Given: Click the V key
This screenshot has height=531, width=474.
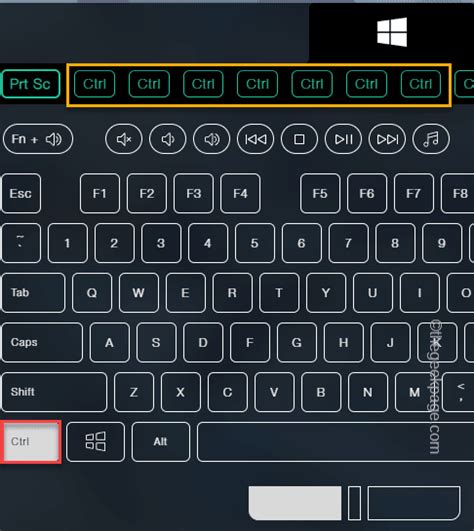Looking at the screenshot, I should tap(274, 392).
